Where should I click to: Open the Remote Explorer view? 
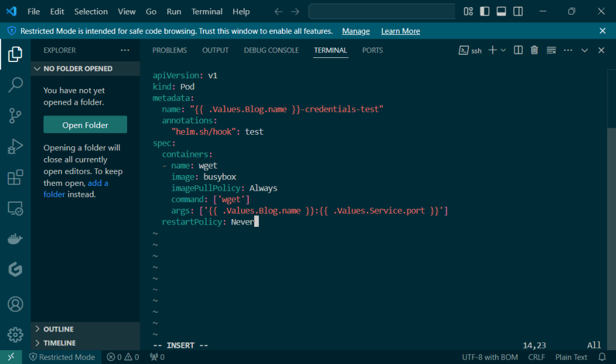tap(15, 209)
